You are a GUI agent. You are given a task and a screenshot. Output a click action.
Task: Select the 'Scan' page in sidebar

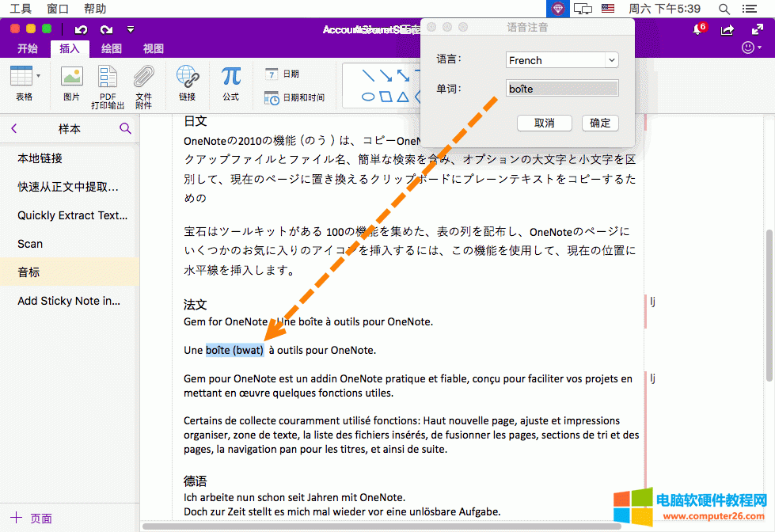point(30,244)
